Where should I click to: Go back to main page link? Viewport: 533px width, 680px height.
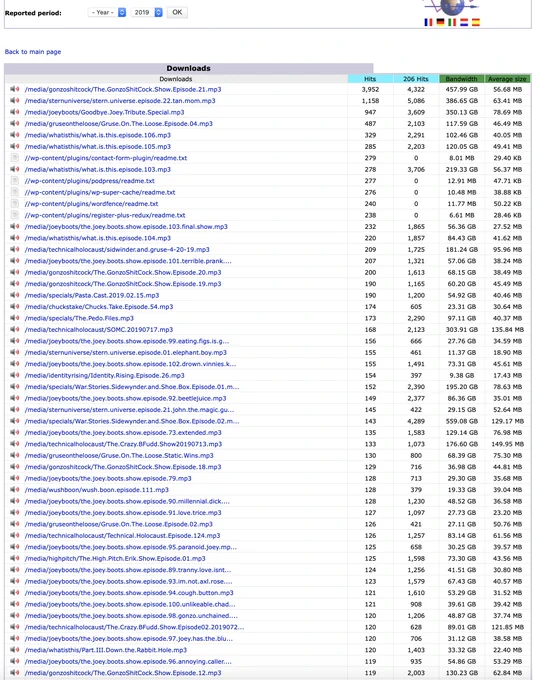point(33,52)
